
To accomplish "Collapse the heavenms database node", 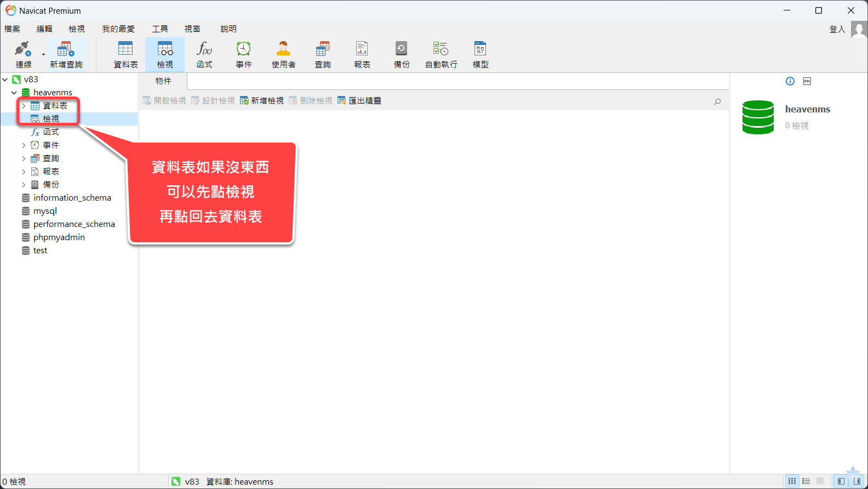I will click(x=14, y=93).
